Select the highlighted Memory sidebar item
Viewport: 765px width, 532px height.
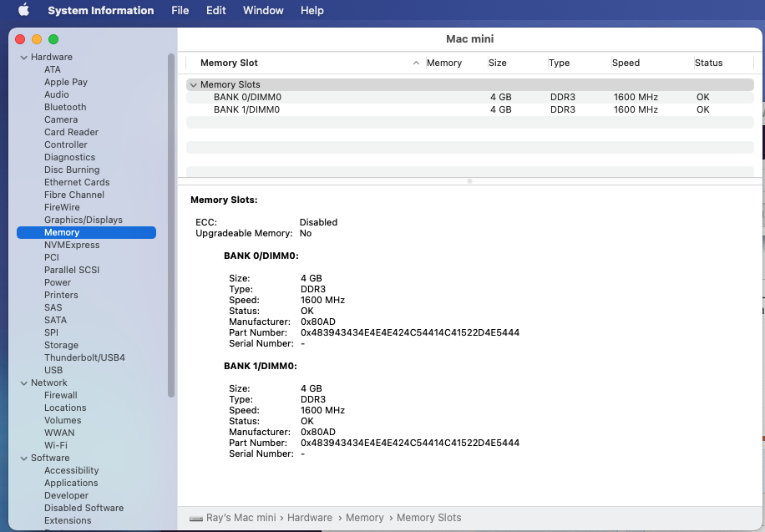tap(86, 233)
